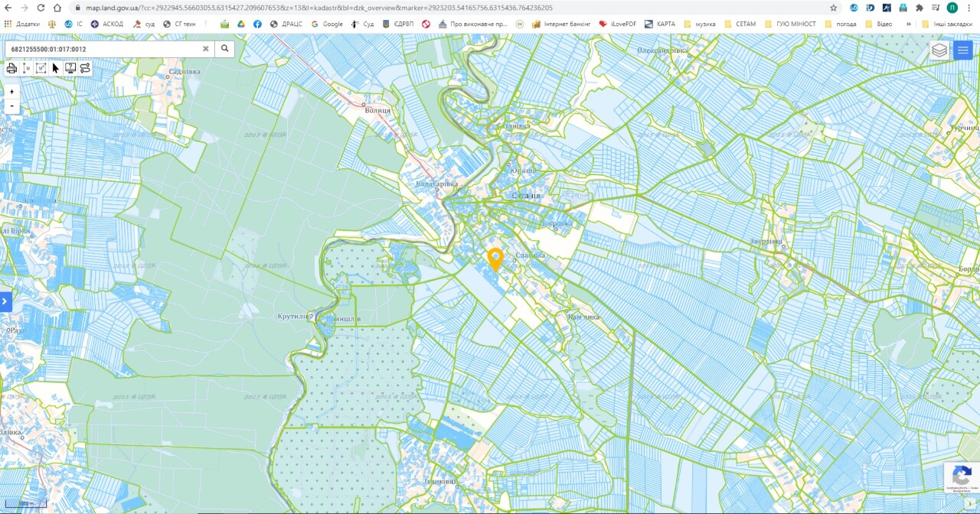Click the magnifier search button
This screenshot has height=514, width=980.
coord(225,49)
